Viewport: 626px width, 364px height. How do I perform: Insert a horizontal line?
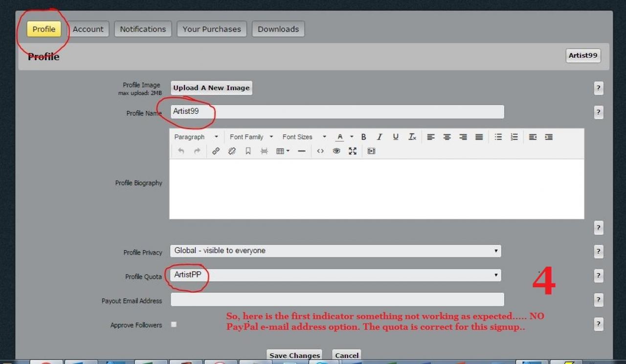coord(302,151)
